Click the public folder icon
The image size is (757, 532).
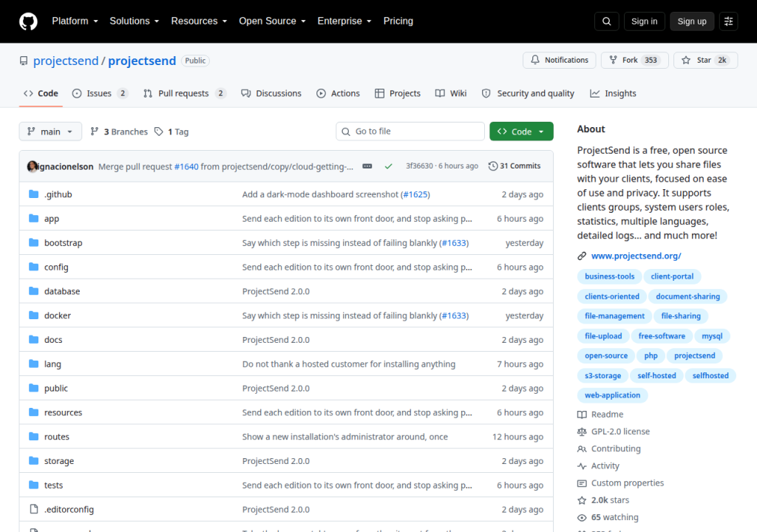pos(33,388)
